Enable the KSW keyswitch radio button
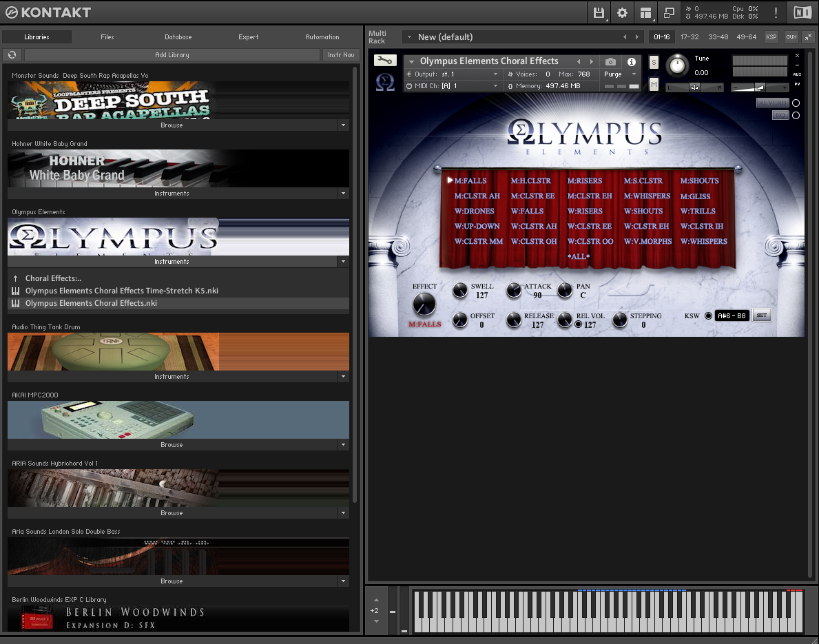 708,315
